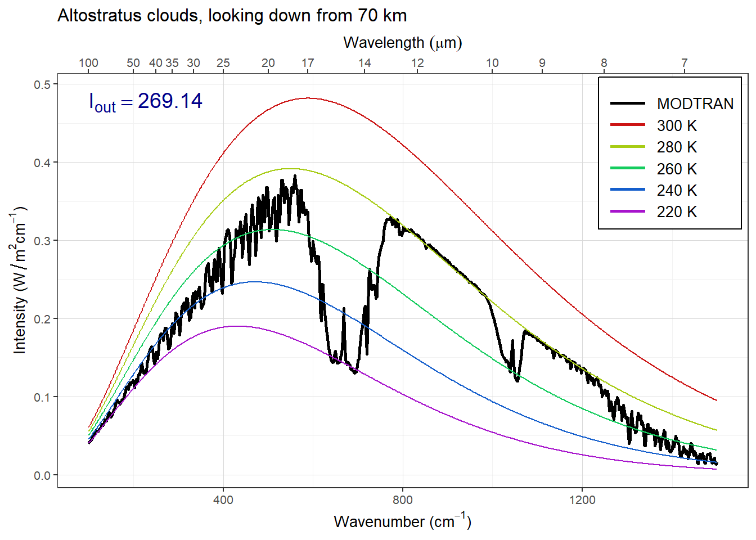Click the '20' wavelength tick label
The width and height of the screenshot is (756, 540).
click(x=268, y=63)
